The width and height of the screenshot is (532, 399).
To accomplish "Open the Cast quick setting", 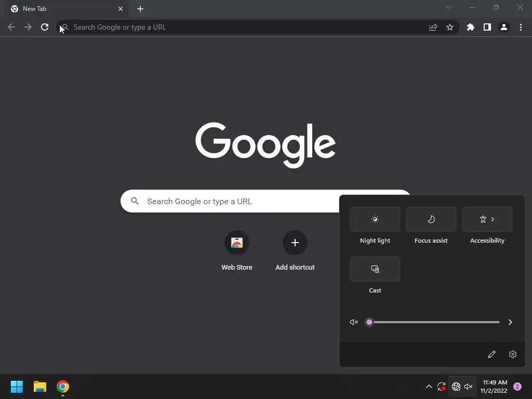I will click(x=375, y=269).
